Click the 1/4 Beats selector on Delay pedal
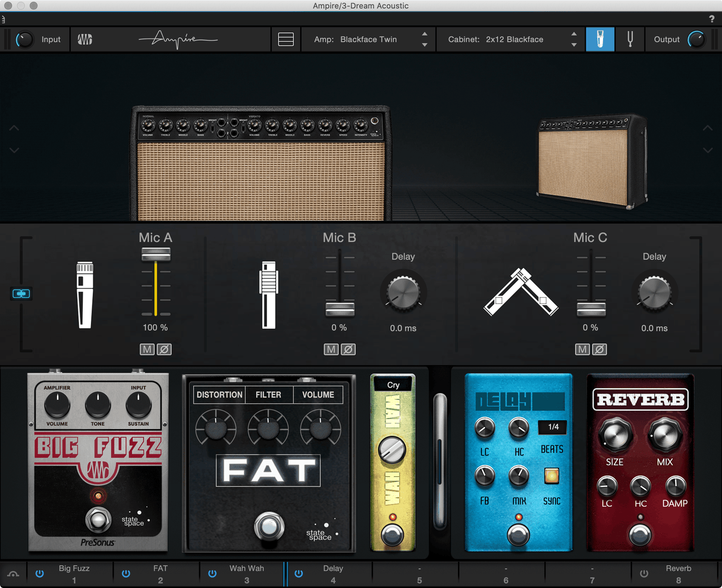 [552, 427]
